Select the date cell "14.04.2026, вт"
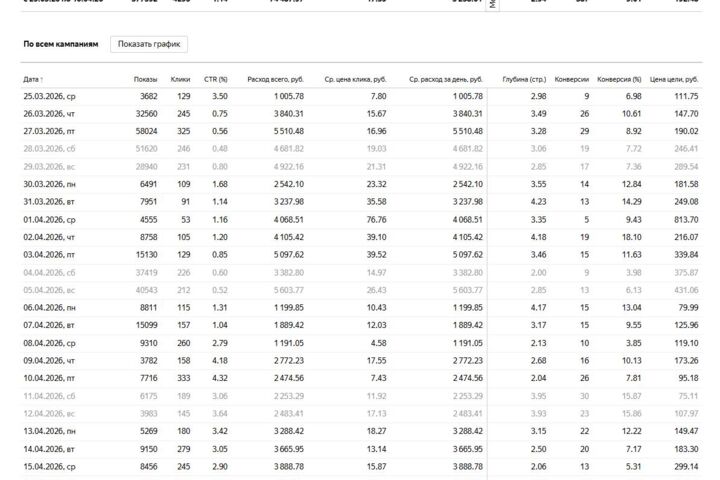This screenshot has height=480, width=720. click(49, 449)
